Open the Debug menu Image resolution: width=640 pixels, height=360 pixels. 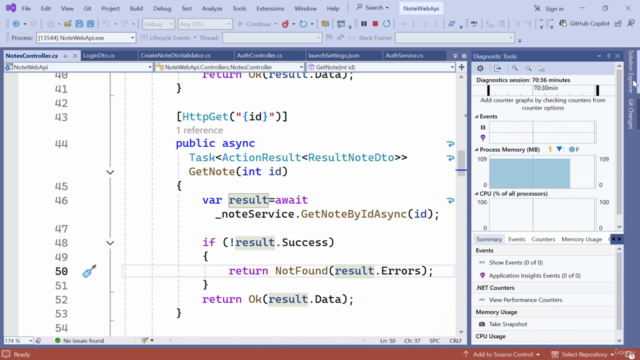[x=162, y=8]
